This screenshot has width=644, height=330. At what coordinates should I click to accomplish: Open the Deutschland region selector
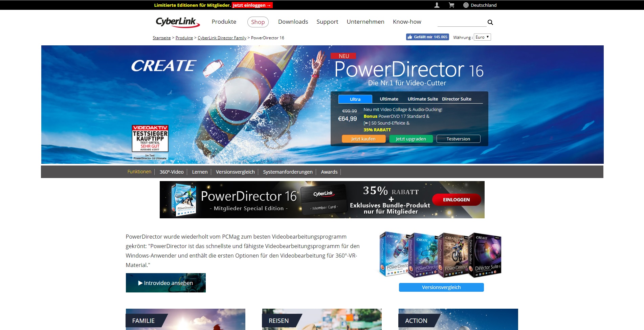[x=484, y=5]
